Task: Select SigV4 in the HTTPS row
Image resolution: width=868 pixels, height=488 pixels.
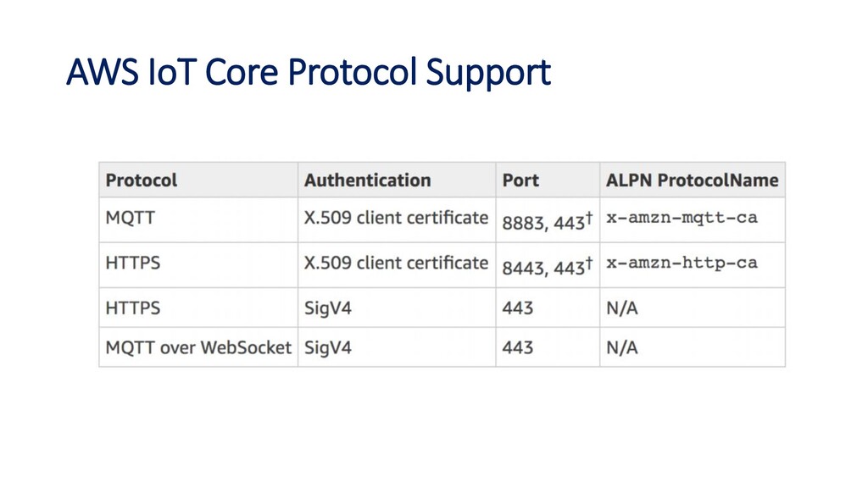Action: point(328,308)
